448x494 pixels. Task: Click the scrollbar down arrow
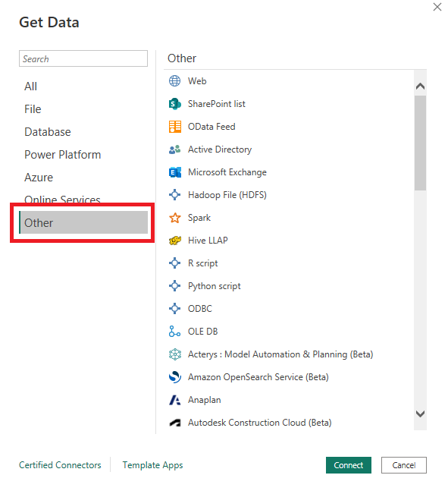[x=420, y=414]
